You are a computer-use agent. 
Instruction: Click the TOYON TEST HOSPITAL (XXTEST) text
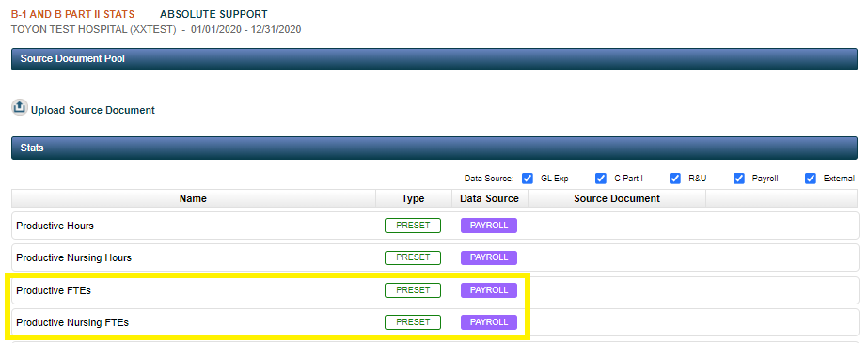(x=93, y=29)
